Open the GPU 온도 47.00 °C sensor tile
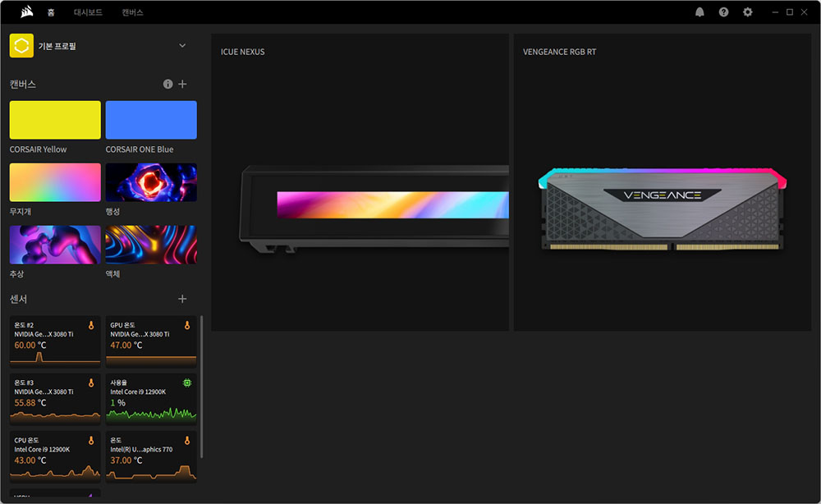The image size is (821, 504). pyautogui.click(x=151, y=341)
